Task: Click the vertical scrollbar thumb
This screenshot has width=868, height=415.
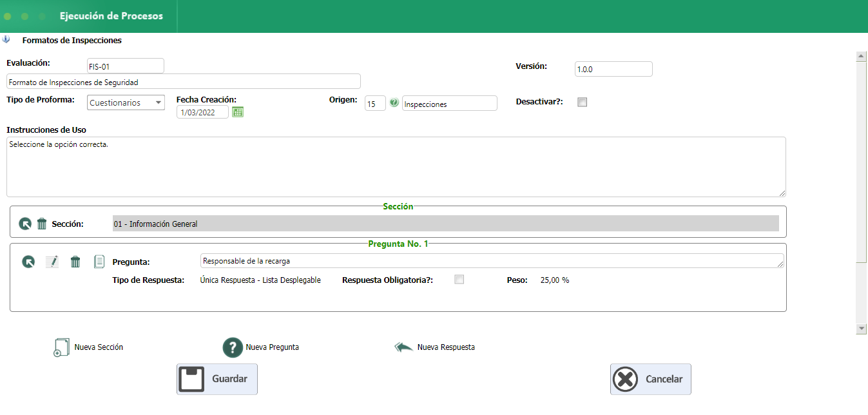Action: (x=861, y=161)
